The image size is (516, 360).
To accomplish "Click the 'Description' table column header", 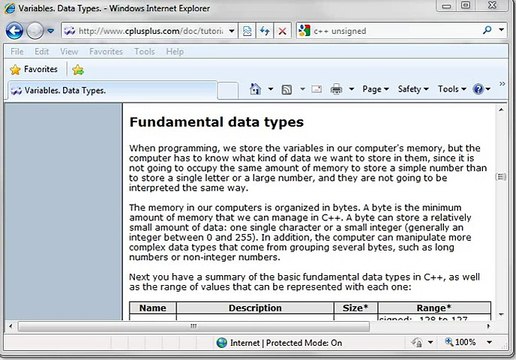I will 255,308.
